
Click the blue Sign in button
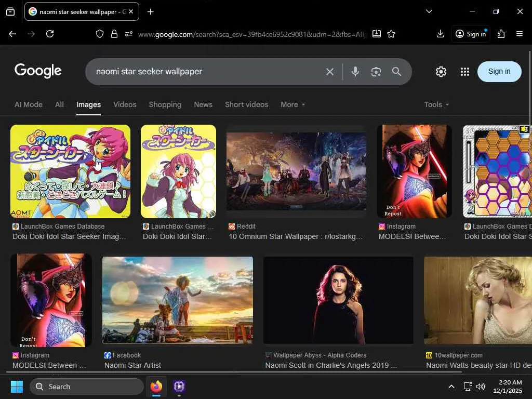499,72
